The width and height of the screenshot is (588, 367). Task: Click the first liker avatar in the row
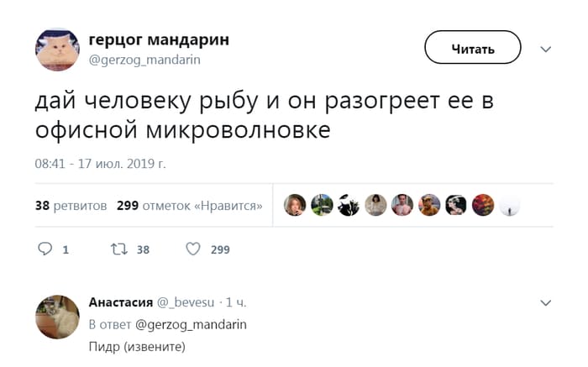[x=294, y=205]
